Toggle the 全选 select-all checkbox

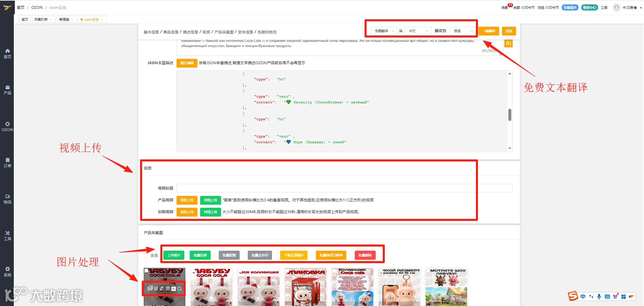click(146, 255)
